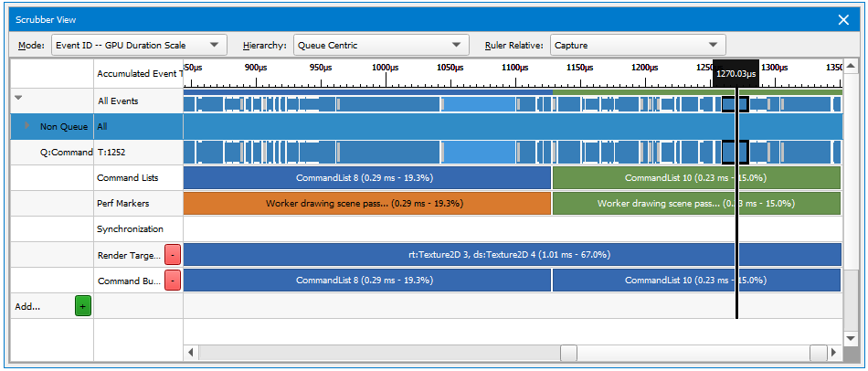Viewport: 868px width, 371px height.
Task: Select CommandList 8 in Command Lists row
Action: [366, 178]
